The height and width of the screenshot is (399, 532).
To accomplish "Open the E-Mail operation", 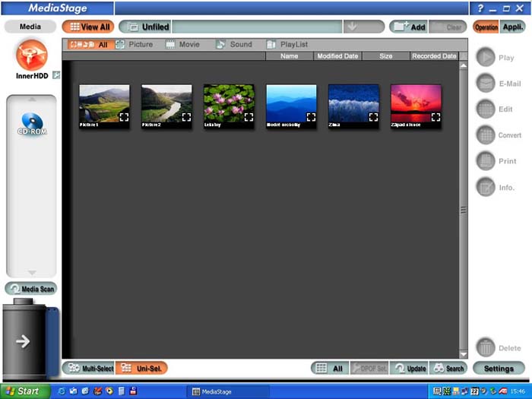I will (x=486, y=84).
